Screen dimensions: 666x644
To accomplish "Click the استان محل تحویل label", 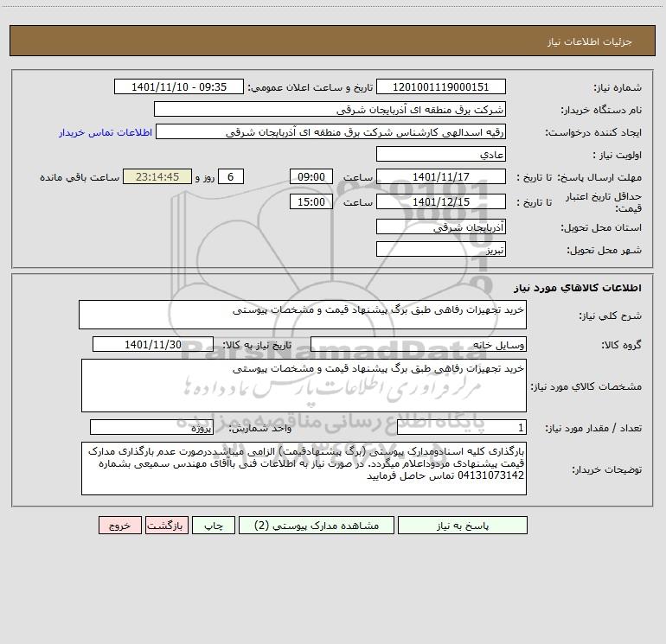I will click(601, 227).
